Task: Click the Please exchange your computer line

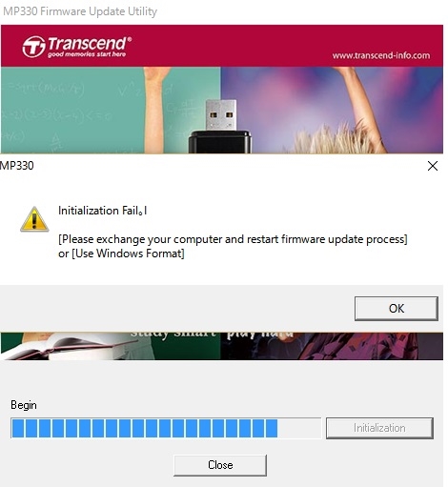Action: (x=233, y=239)
